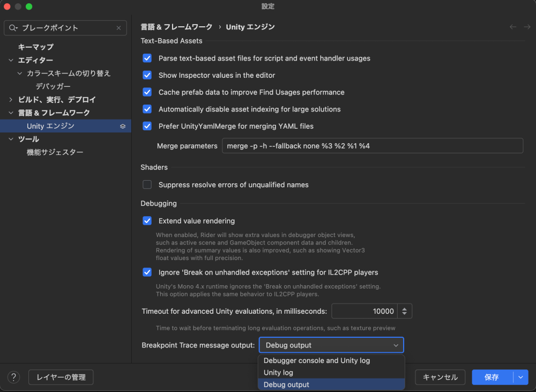Go forward using the right arrow icon

pos(527,27)
